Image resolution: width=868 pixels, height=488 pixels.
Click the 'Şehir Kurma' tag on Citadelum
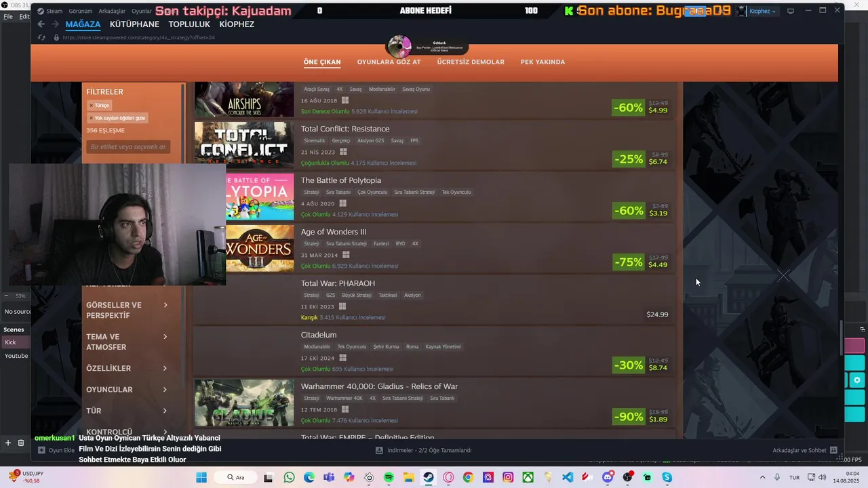387,346
